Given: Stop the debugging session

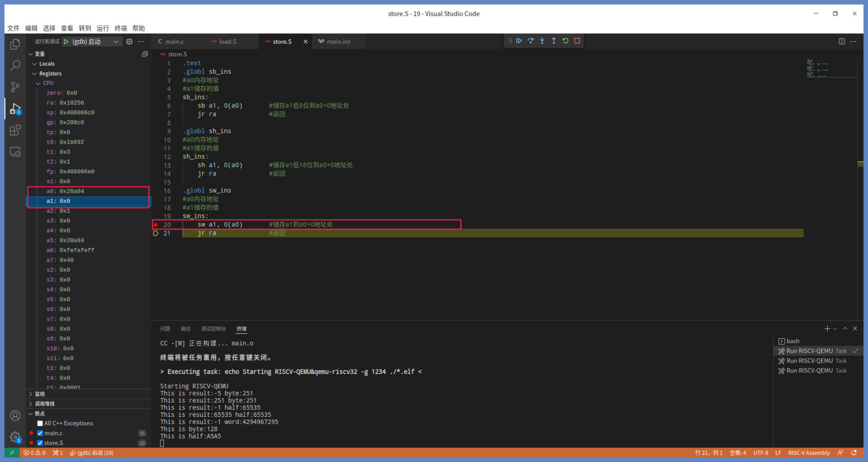Looking at the screenshot, I should (577, 41).
